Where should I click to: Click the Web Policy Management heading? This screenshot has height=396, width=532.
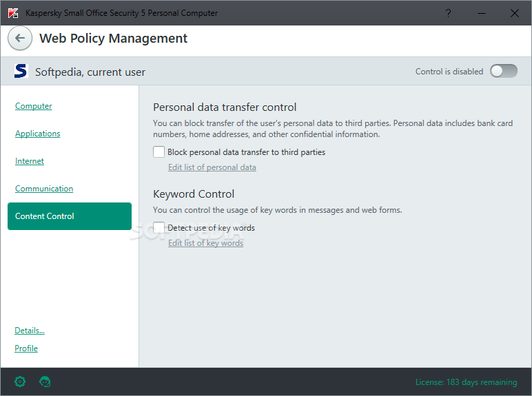[113, 39]
